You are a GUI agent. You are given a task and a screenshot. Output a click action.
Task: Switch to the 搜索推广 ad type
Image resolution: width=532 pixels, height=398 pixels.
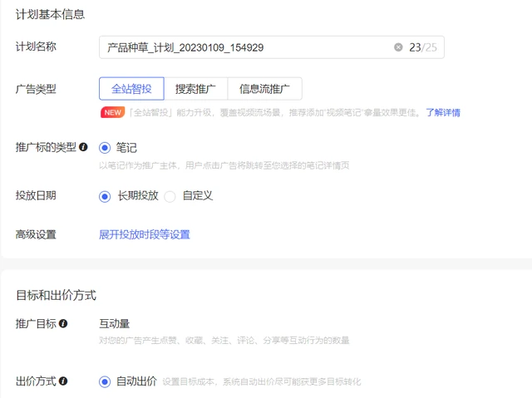click(195, 89)
